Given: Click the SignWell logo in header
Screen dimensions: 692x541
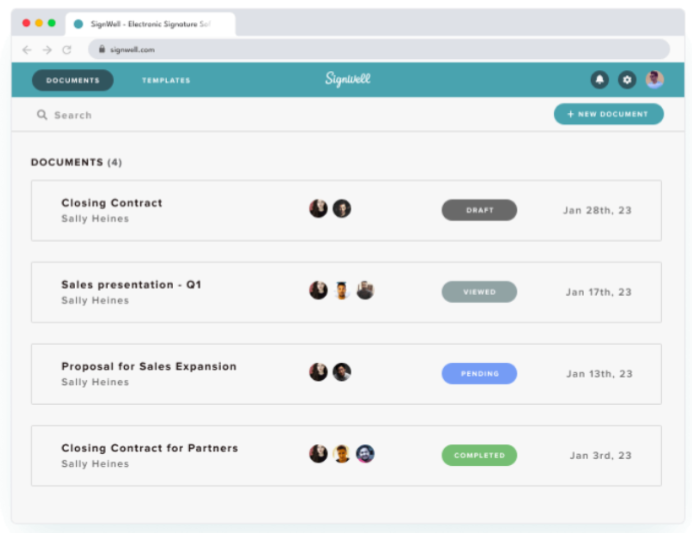Looking at the screenshot, I should pyautogui.click(x=348, y=80).
